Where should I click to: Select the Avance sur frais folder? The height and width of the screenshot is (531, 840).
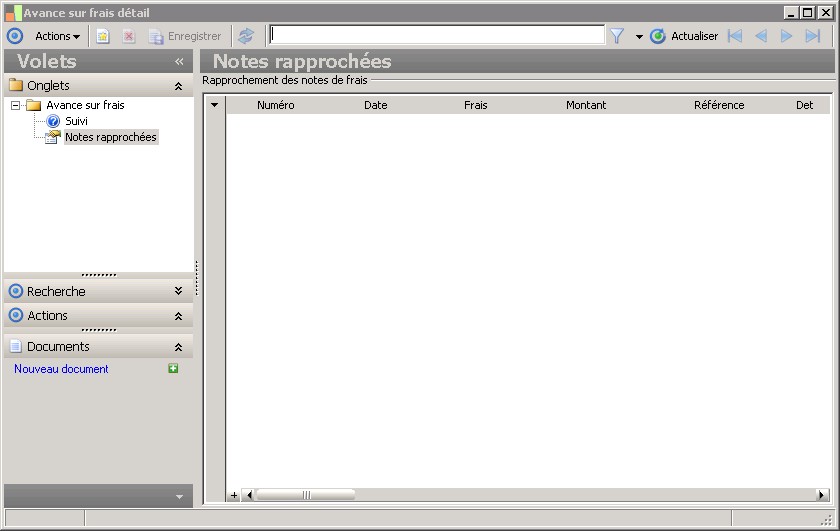click(85, 105)
